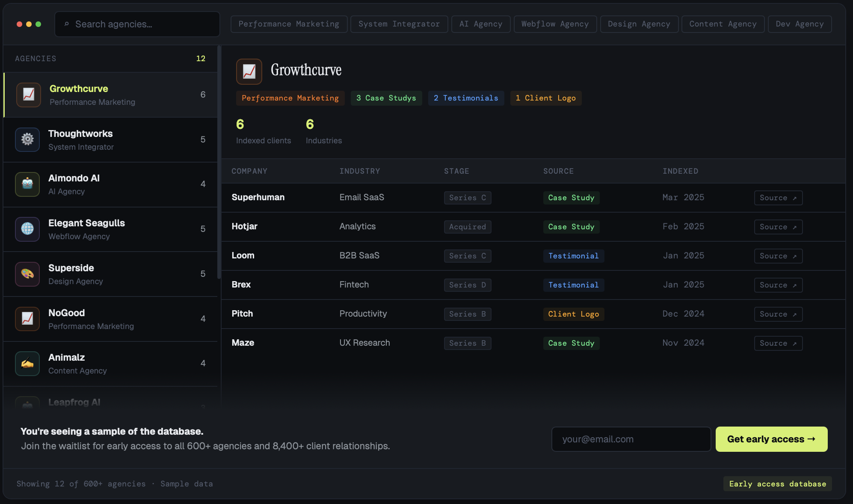This screenshot has width=853, height=504.
Task: Click Aimondo AI robot icon
Action: point(27,184)
